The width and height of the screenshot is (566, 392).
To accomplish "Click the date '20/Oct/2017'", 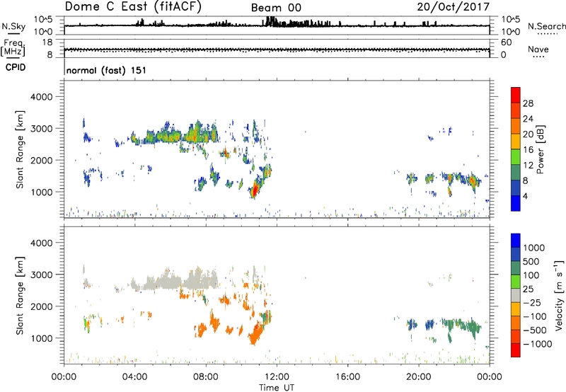I will point(453,7).
